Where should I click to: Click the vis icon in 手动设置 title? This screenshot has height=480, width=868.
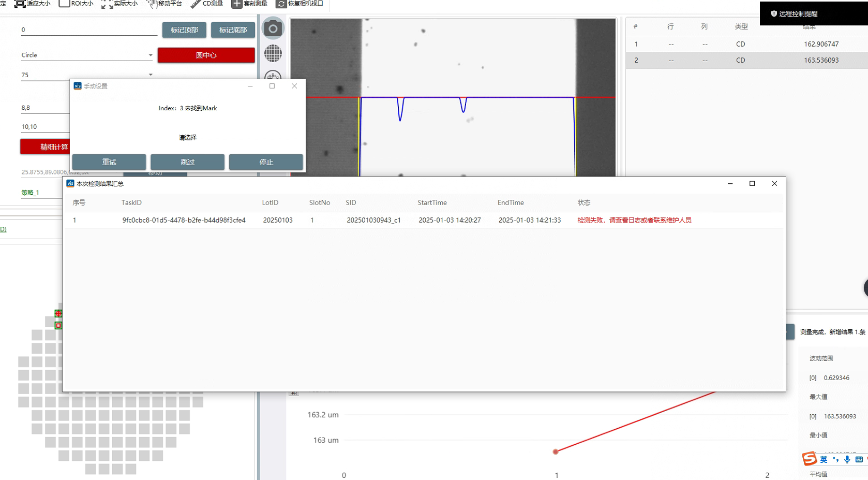pyautogui.click(x=78, y=86)
